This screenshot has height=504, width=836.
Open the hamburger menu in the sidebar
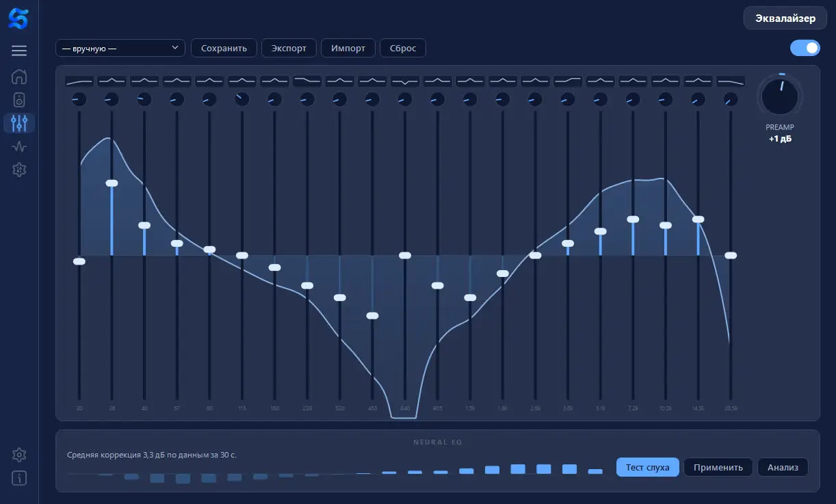click(19, 51)
